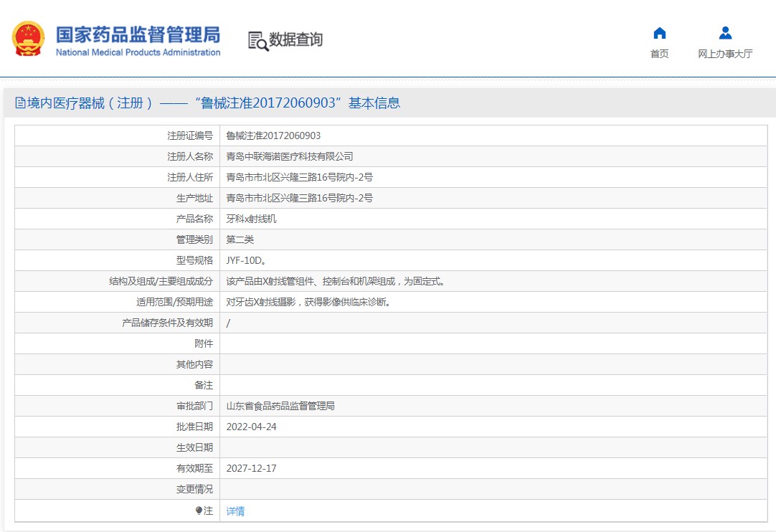Click the bulb icon beside 注
Screen dimensions: 776x532
pyautogui.click(x=199, y=510)
